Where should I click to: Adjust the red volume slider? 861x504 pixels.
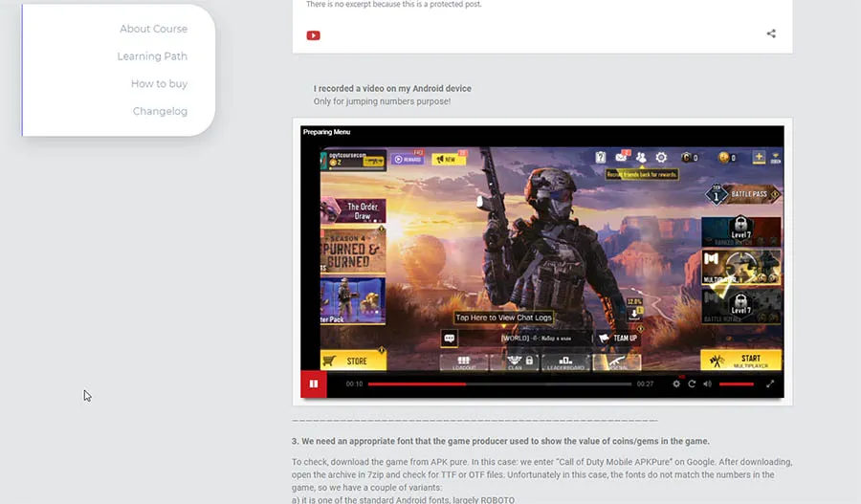coord(736,383)
